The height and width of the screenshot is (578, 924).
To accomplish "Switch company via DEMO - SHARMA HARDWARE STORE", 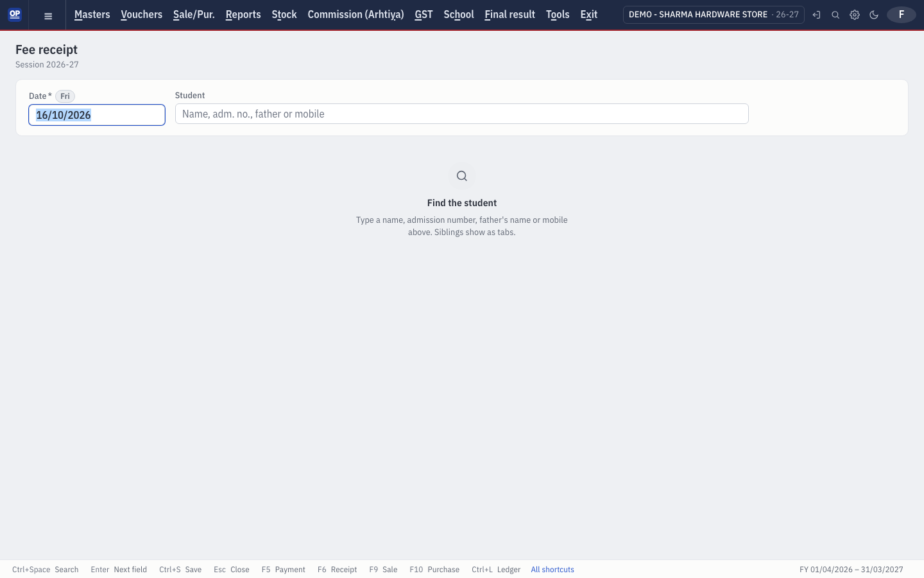I will pos(714,15).
